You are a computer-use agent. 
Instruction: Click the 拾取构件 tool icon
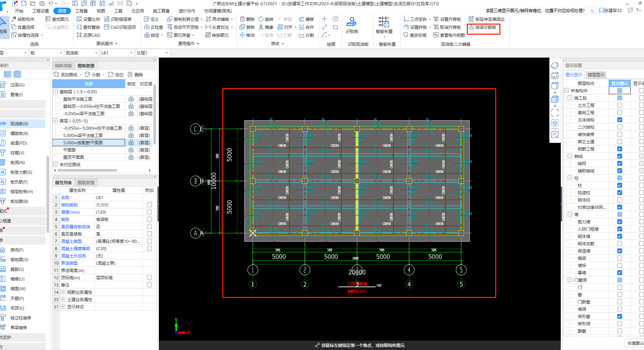click(x=14, y=19)
